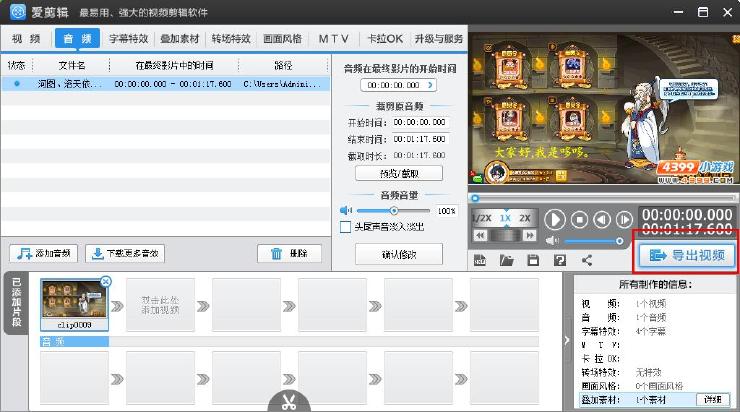Open the 升级与服务 tab
Screen dimensions: 740x412
tap(439, 39)
